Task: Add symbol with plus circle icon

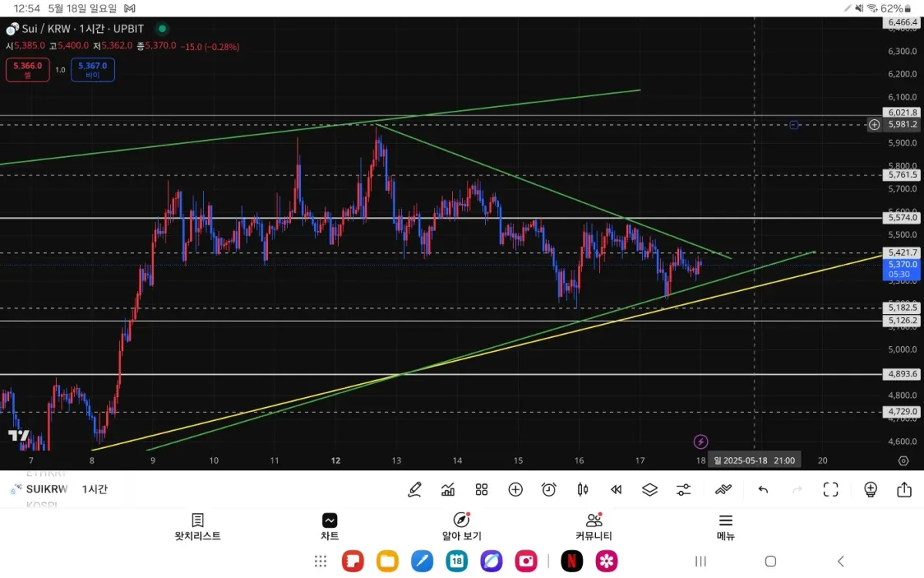Action: [515, 489]
